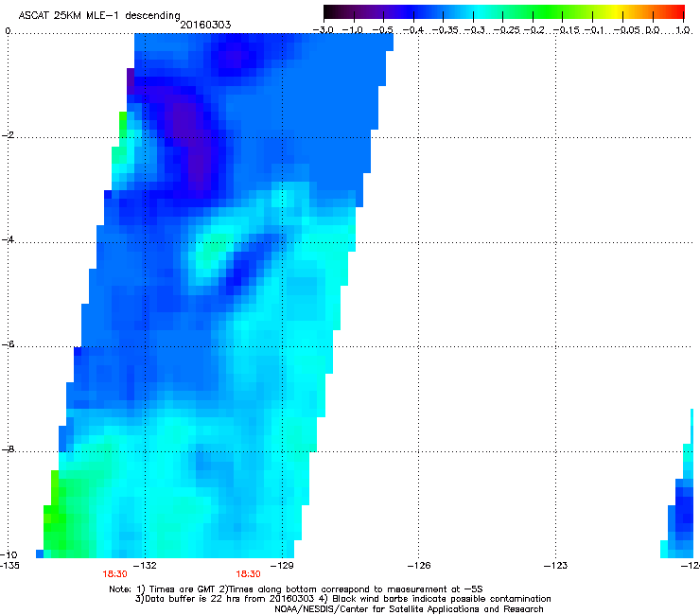Click the latitude axis label -10
Viewport: 700px width, 615px height.
coord(9,554)
